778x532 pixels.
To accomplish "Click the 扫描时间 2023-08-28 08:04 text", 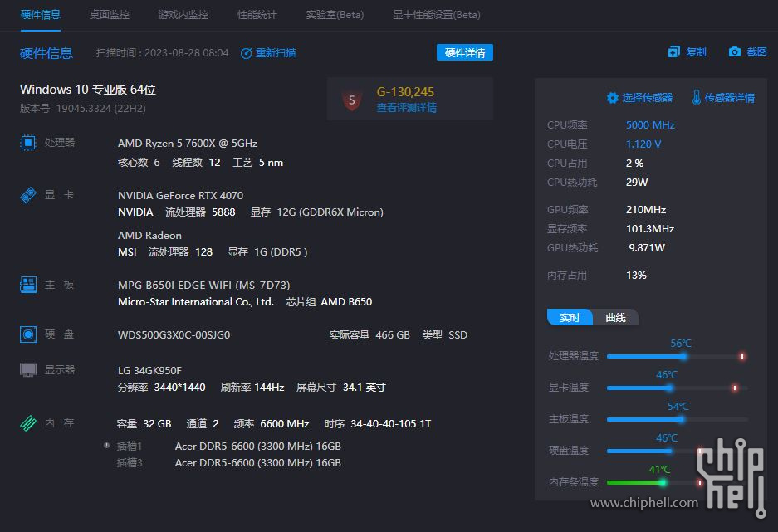I will 162,53.
